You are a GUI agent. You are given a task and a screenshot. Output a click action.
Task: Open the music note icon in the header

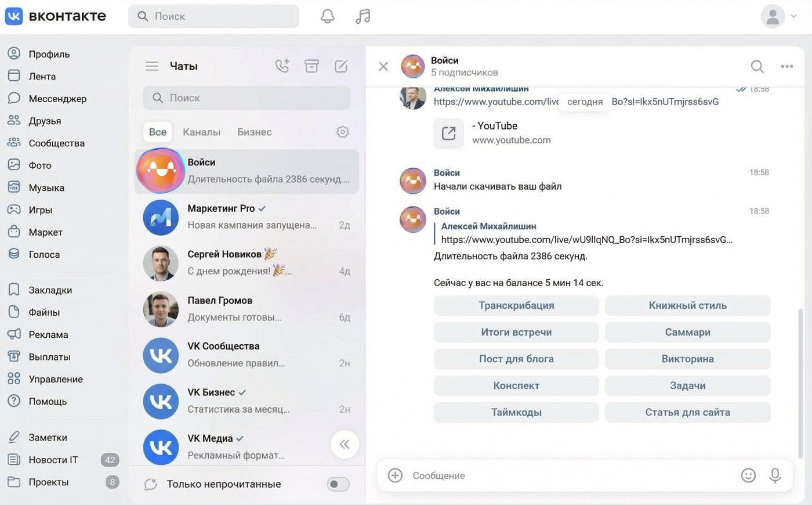[x=362, y=16]
